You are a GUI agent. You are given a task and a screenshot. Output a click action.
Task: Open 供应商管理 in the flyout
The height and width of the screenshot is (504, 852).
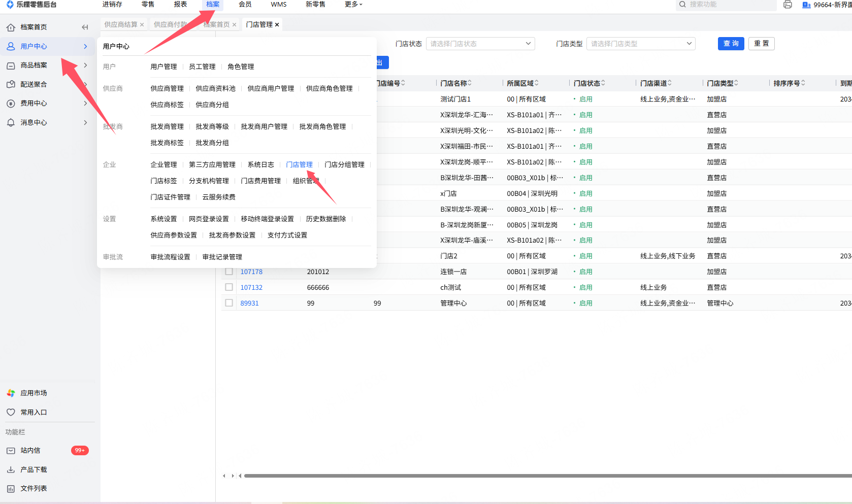(x=167, y=89)
